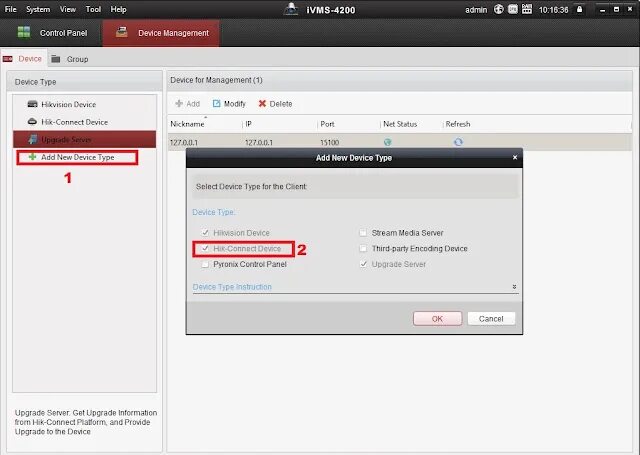
Task: Click the Add button in device toolbar
Action: coord(187,104)
